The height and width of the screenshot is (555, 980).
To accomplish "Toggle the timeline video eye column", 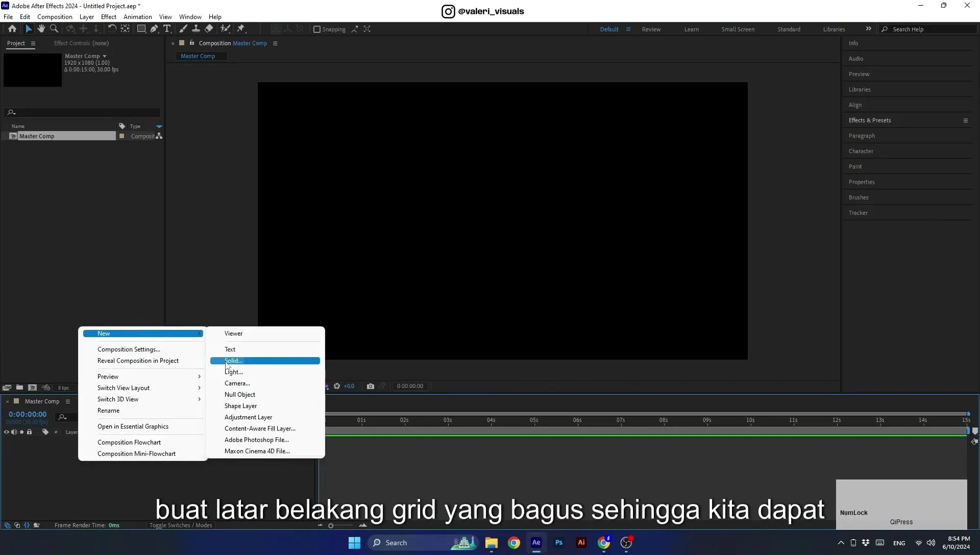I will coord(7,432).
